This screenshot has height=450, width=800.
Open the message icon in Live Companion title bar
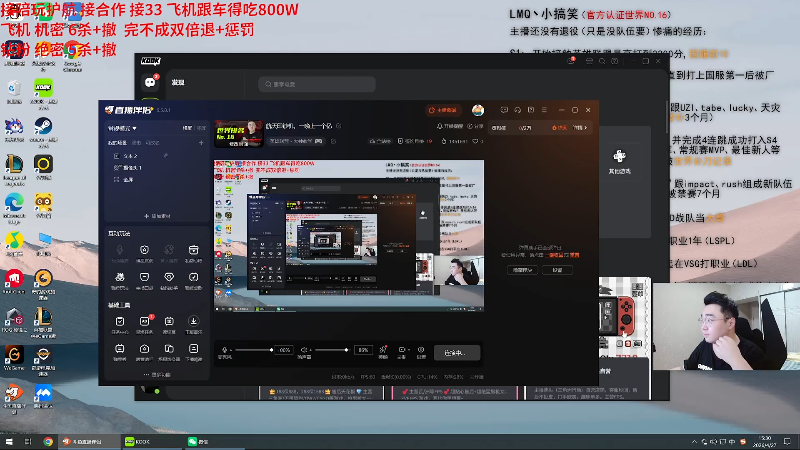[504, 110]
